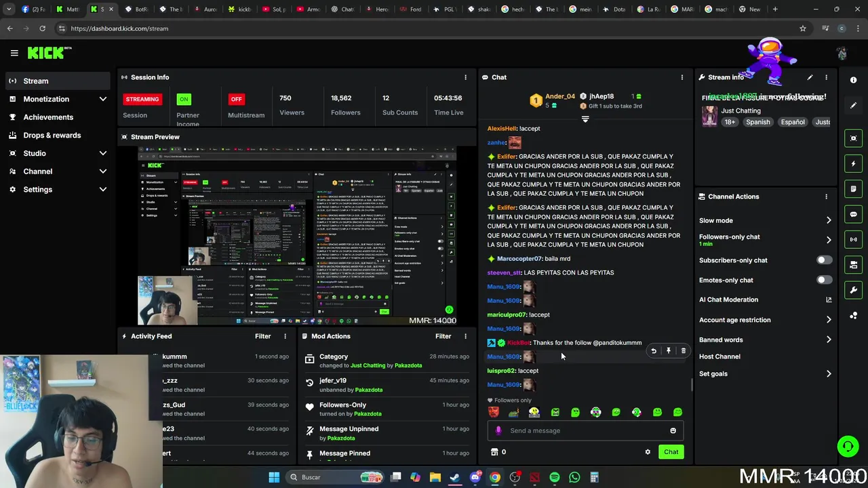This screenshot has height=488, width=868.
Task: Open the Channel Actions three-dot menu
Action: (x=826, y=197)
